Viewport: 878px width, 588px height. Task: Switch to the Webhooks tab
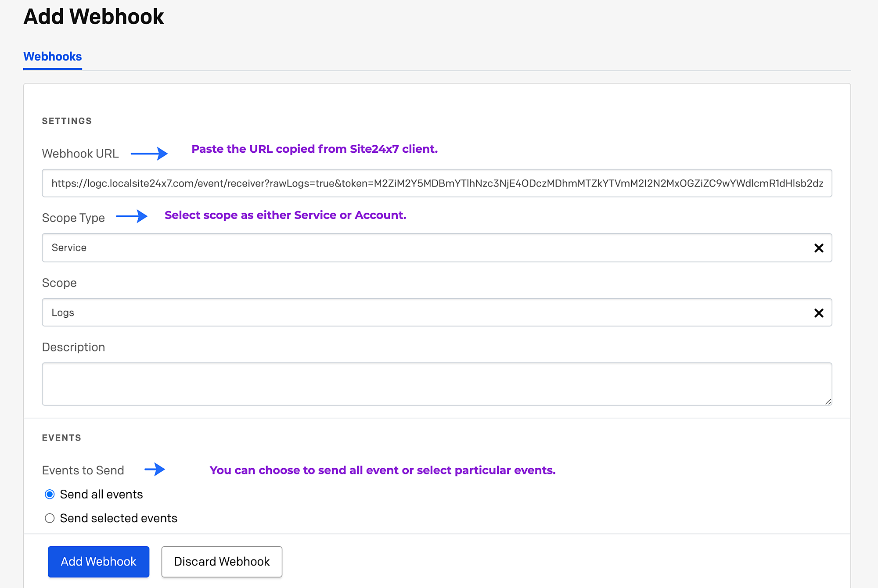click(52, 56)
